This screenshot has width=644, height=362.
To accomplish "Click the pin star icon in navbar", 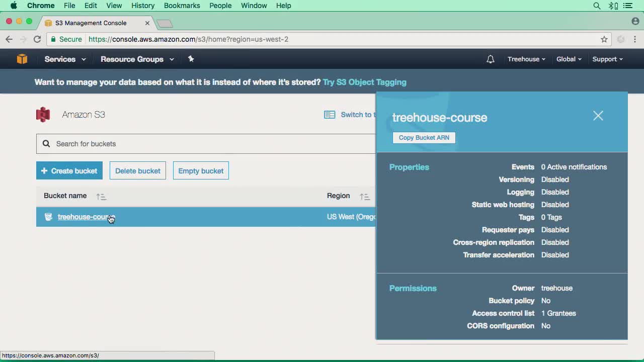I will pyautogui.click(x=191, y=59).
